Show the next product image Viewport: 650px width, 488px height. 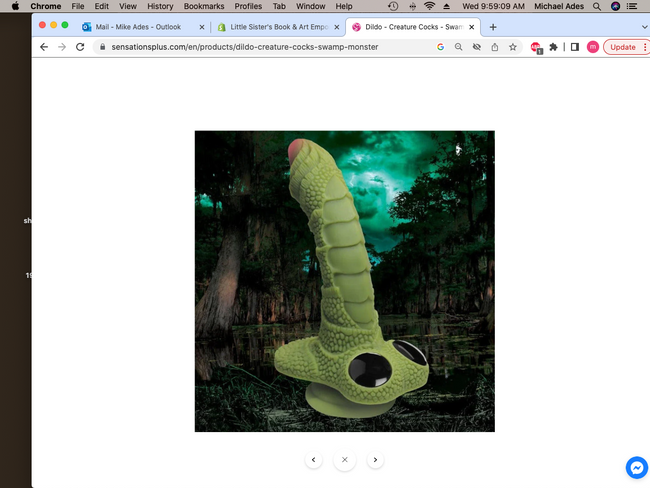coord(375,460)
